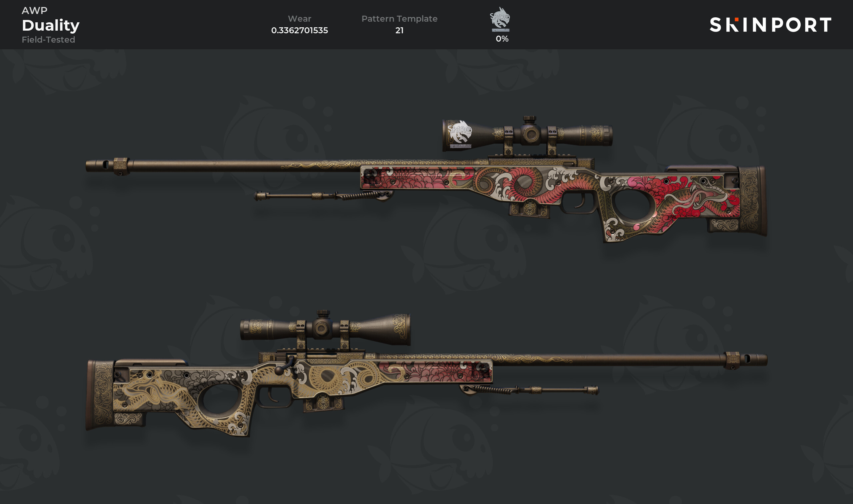Click the wear value 0.3362701535
The image size is (853, 504).
pos(300,31)
